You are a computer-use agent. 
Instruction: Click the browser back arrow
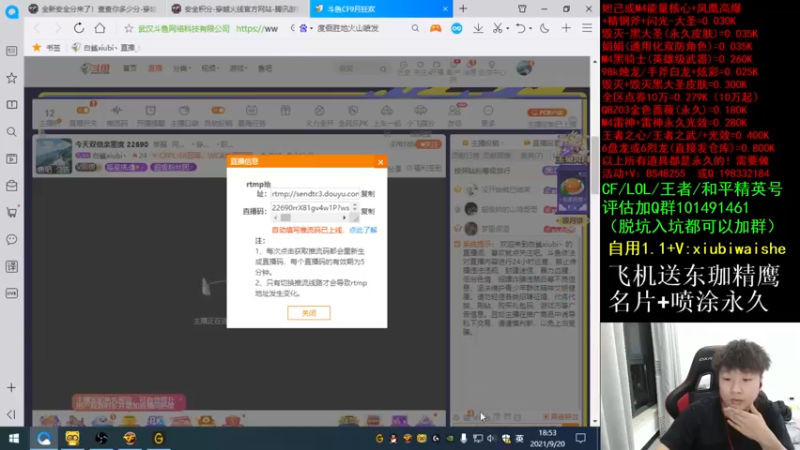(37, 29)
